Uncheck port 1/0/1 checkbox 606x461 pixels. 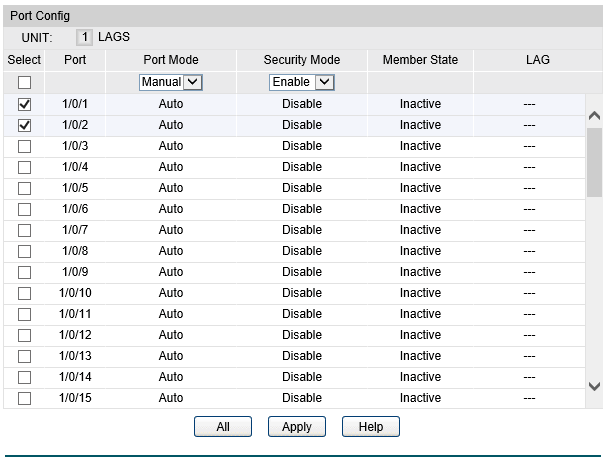click(24, 104)
